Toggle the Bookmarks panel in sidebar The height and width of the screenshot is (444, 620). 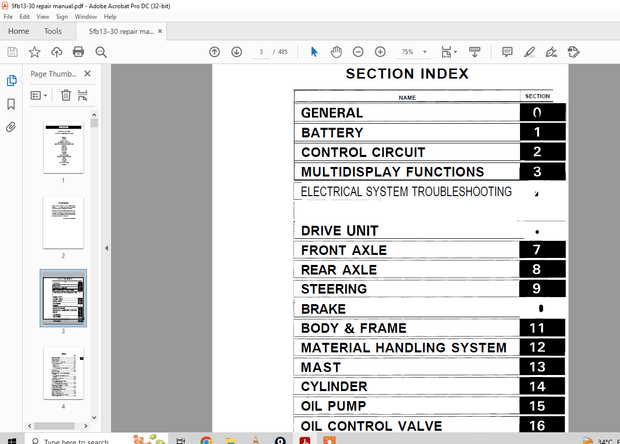pos(11,104)
